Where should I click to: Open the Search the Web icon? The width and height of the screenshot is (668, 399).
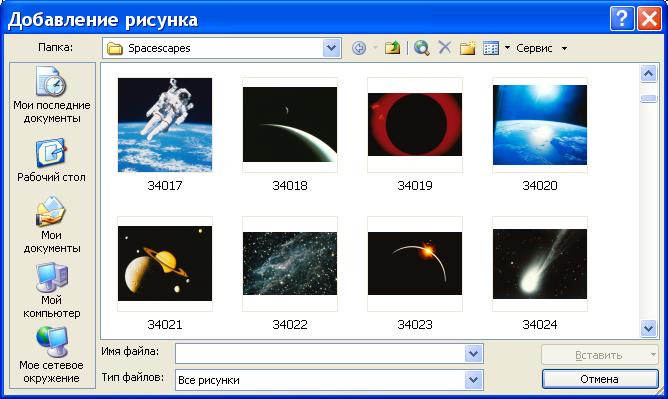click(421, 48)
